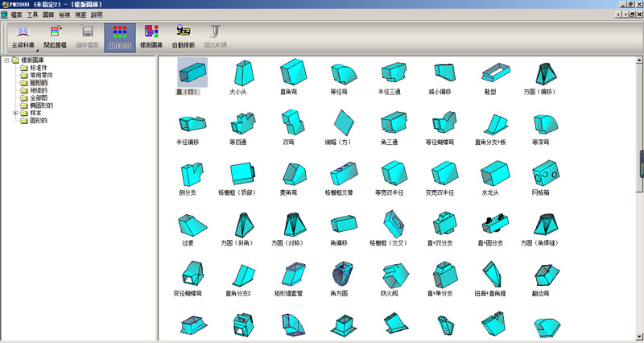Switch to the 樣版圖庫 template library
This screenshot has height=343, width=644.
[x=151, y=37]
